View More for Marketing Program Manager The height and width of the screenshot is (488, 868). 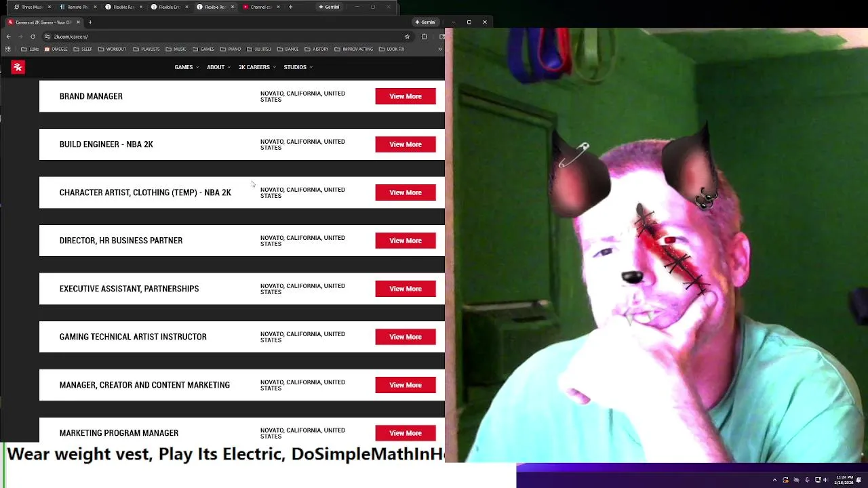406,433
